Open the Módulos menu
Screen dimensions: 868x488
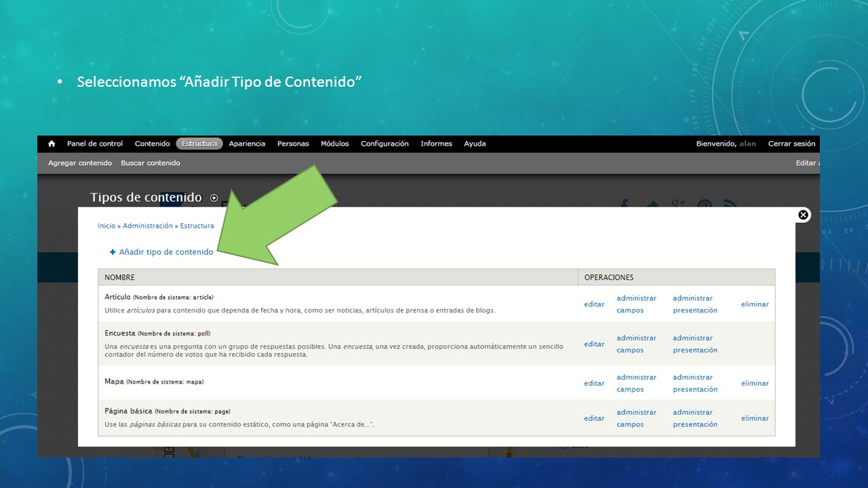click(x=335, y=144)
